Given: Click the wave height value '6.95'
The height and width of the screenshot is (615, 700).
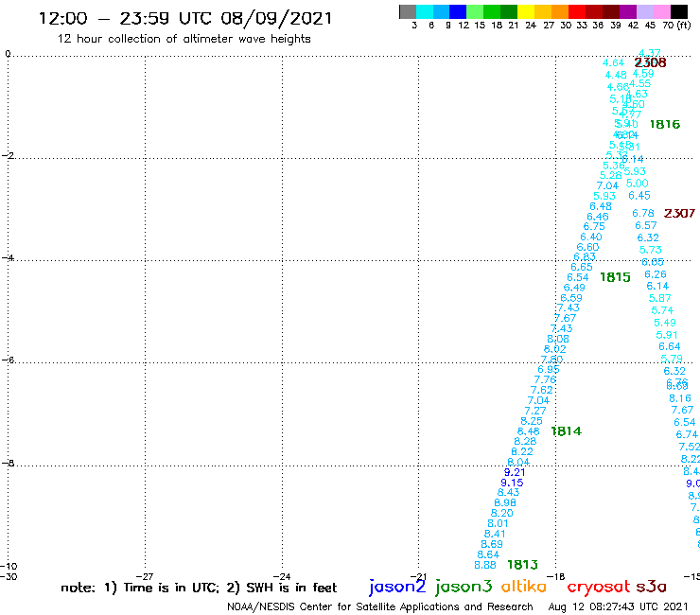Looking at the screenshot, I should pyautogui.click(x=549, y=369).
